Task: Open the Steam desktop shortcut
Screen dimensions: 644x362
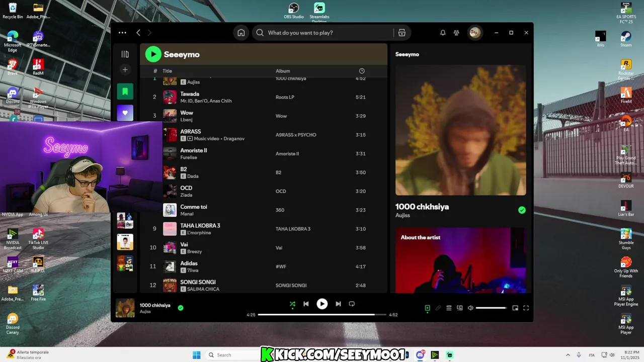Action: tap(626, 39)
